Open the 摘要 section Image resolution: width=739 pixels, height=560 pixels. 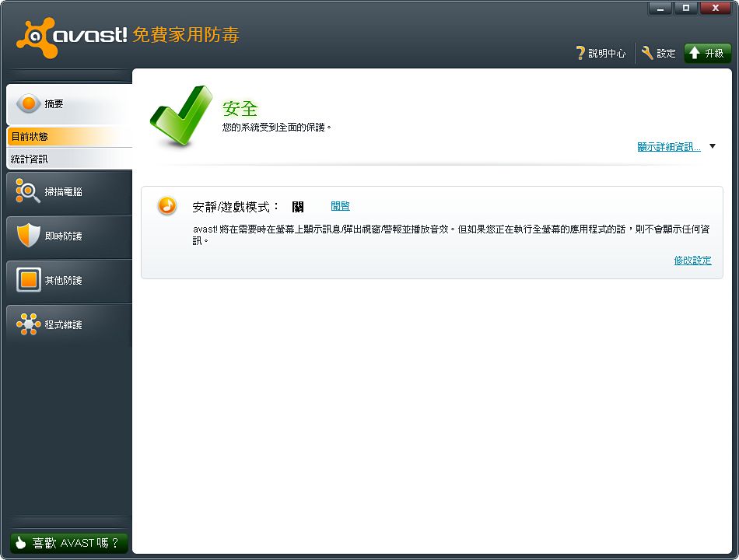[x=69, y=103]
